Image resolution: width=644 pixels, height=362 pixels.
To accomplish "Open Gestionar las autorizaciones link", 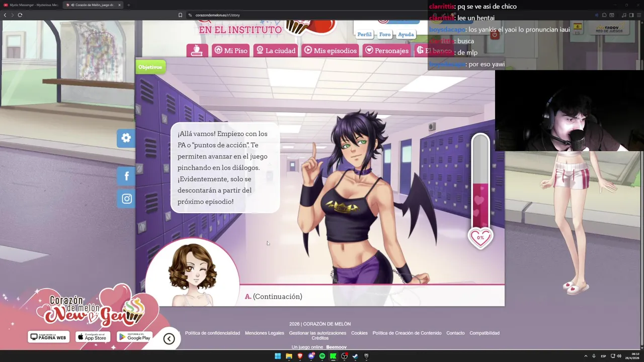I will pyautogui.click(x=317, y=333).
